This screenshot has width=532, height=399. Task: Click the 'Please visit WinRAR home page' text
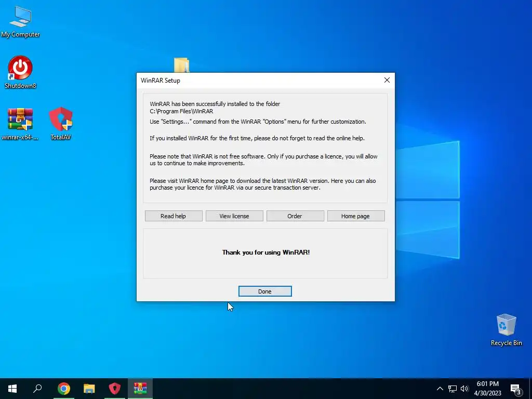[x=262, y=184]
